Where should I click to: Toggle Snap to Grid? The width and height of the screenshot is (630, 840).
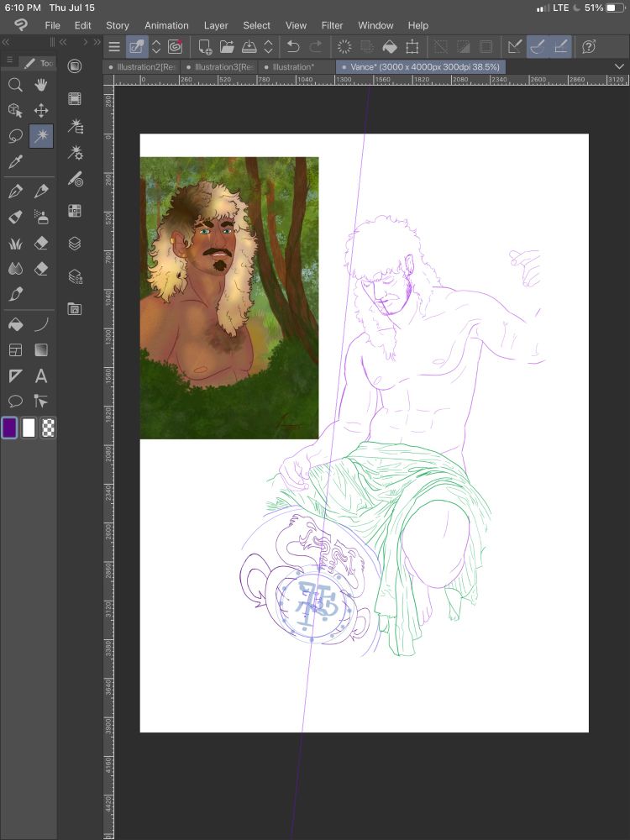[x=560, y=46]
